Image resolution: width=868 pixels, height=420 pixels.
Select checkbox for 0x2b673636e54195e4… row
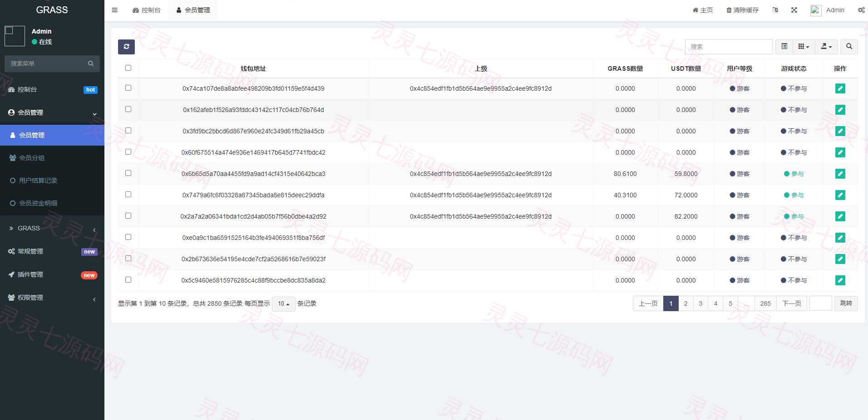128,259
